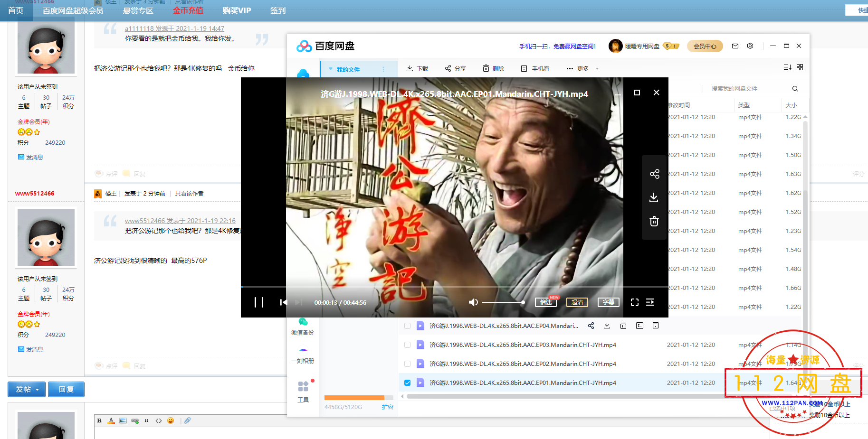The width and height of the screenshot is (868, 439).
Task: Close the video player overlay
Action: (657, 93)
